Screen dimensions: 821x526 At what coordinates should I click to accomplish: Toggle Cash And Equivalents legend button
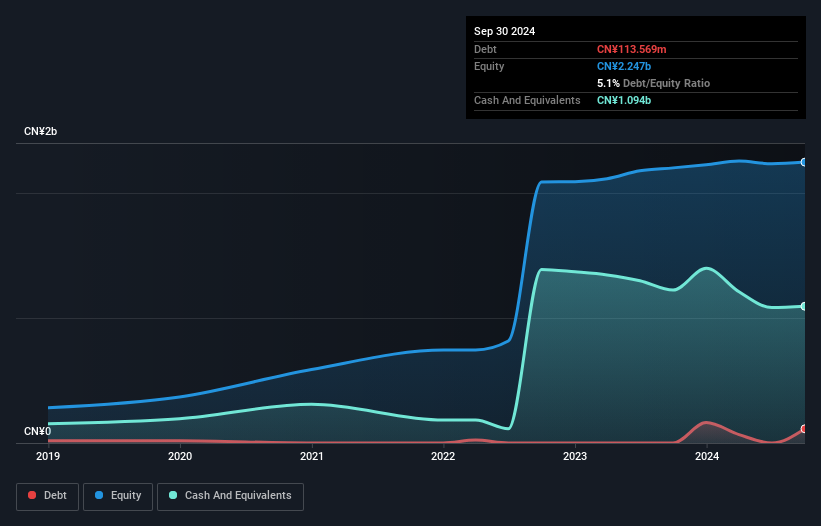(230, 496)
